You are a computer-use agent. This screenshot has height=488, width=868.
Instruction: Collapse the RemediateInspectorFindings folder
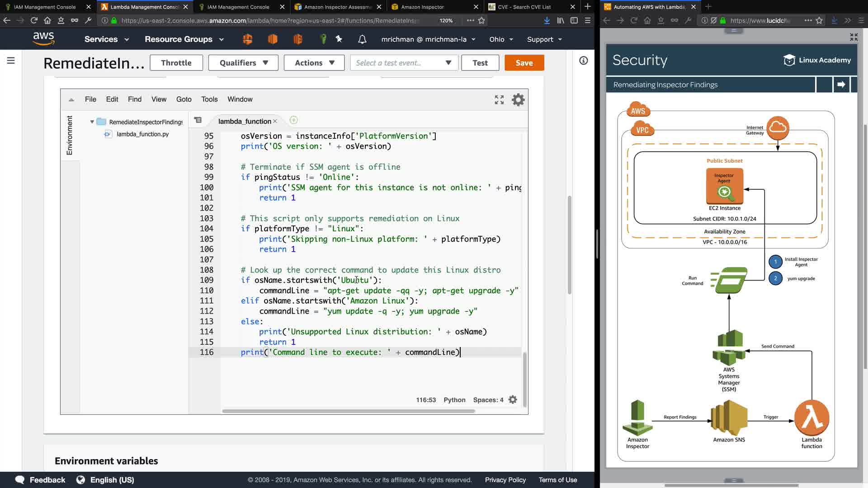pyautogui.click(x=92, y=122)
